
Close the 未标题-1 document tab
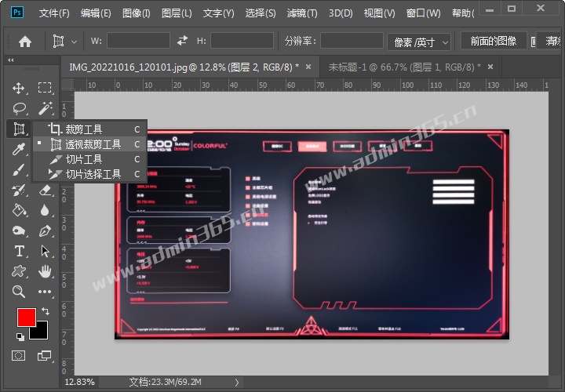coord(490,67)
